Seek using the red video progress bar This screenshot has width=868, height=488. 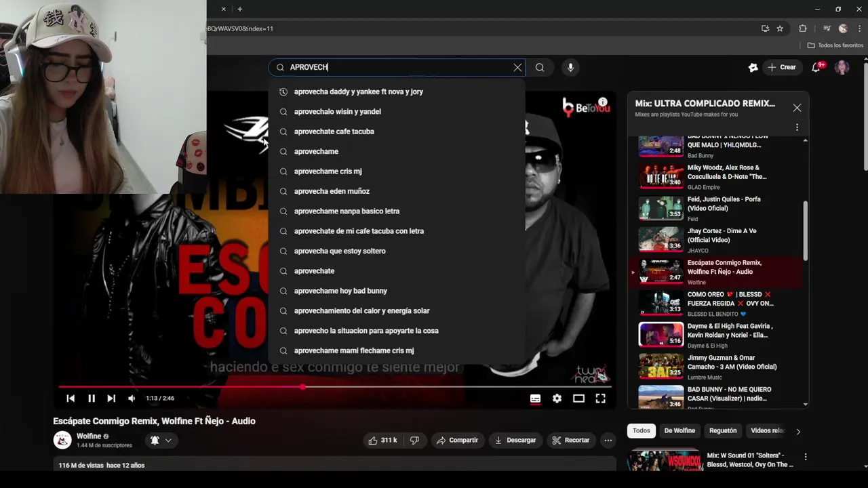coord(335,387)
